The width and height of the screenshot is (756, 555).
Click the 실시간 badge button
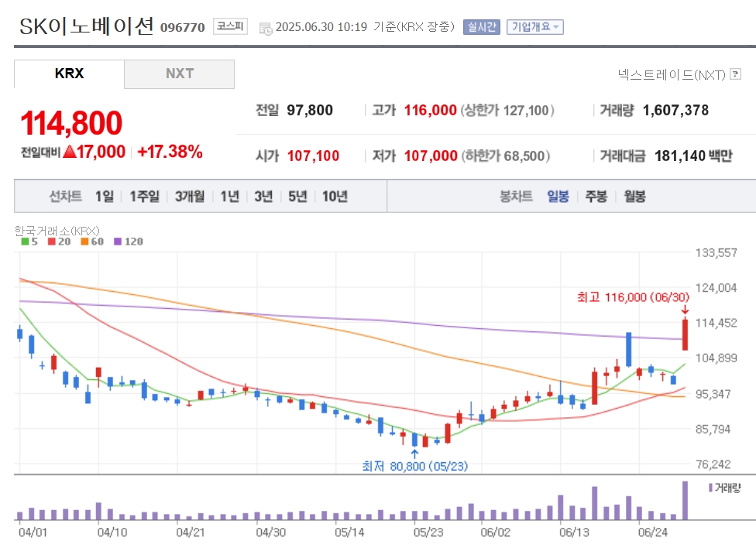(481, 27)
